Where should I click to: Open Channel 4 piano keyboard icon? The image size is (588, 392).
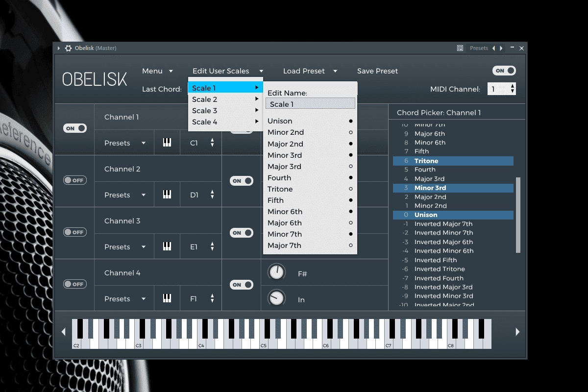(x=167, y=298)
